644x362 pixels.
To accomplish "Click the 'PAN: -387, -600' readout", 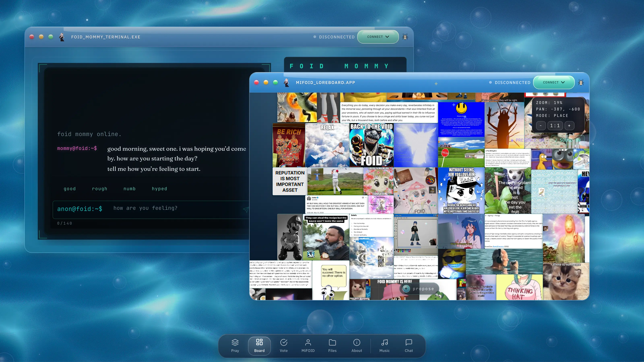I will pos(558,109).
